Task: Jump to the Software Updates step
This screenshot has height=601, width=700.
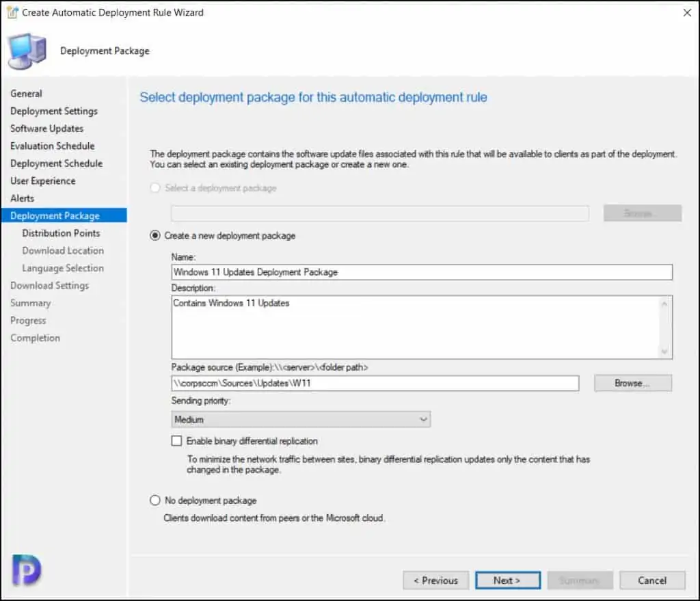Action: (46, 129)
